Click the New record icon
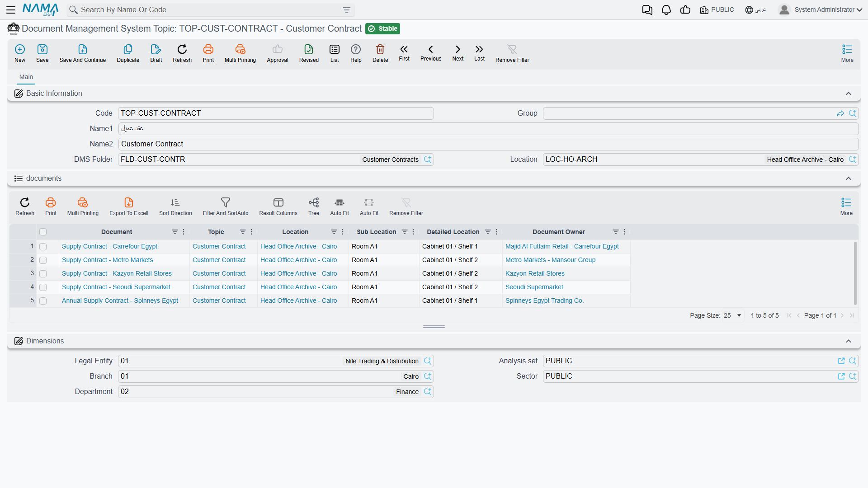 pyautogui.click(x=20, y=53)
